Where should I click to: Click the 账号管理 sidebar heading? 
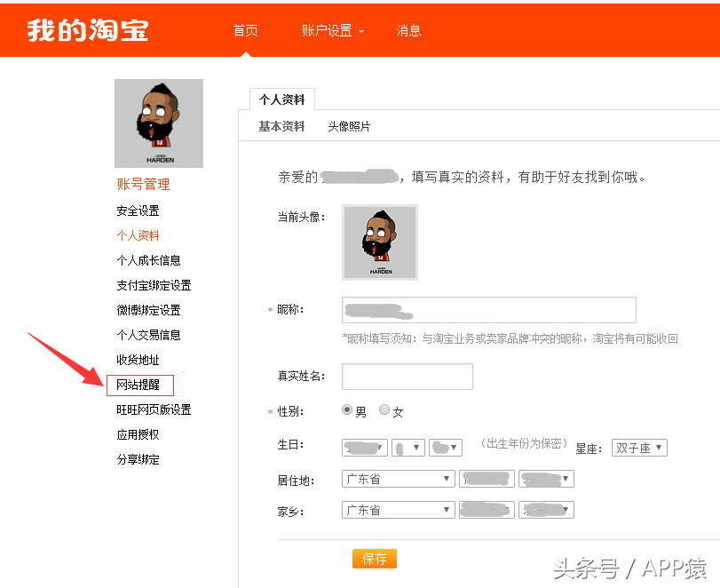coord(143,184)
